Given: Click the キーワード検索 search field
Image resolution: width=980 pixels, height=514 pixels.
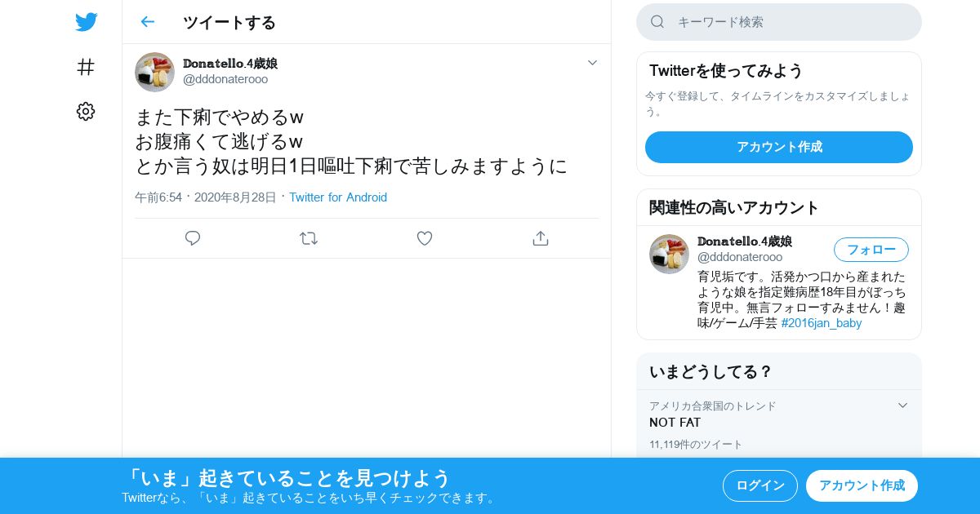Looking at the screenshot, I should click(x=779, y=22).
